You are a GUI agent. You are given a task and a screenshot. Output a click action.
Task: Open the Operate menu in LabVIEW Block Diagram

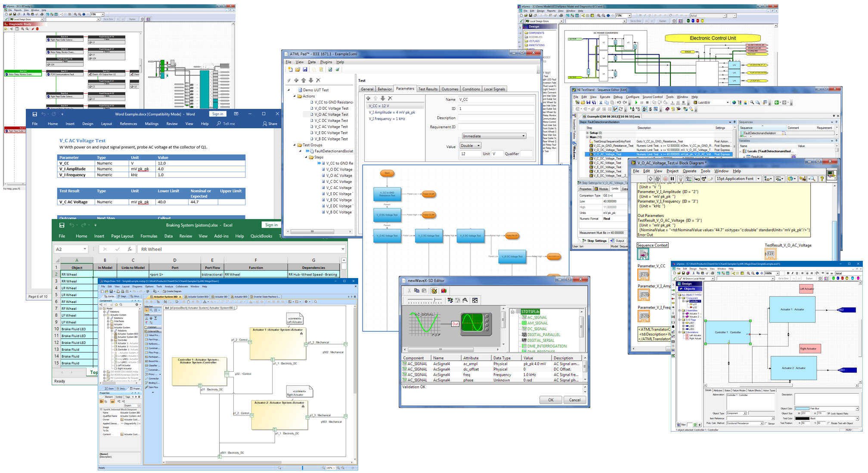pos(689,171)
